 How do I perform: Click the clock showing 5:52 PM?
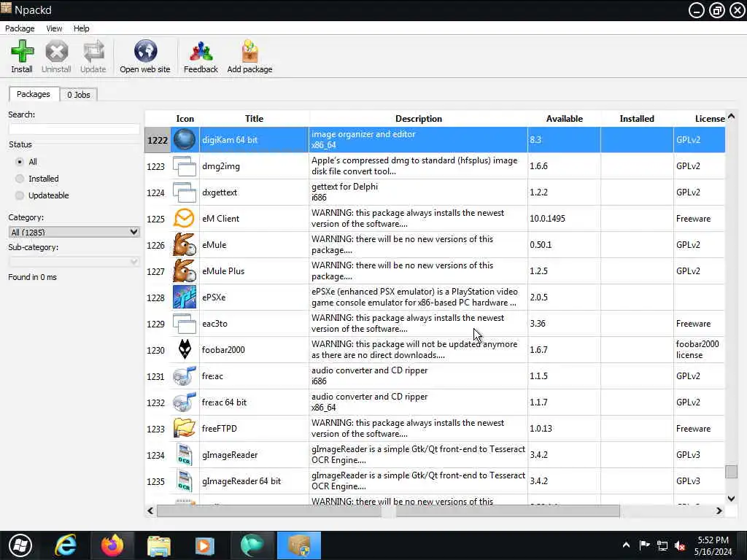[x=713, y=540]
